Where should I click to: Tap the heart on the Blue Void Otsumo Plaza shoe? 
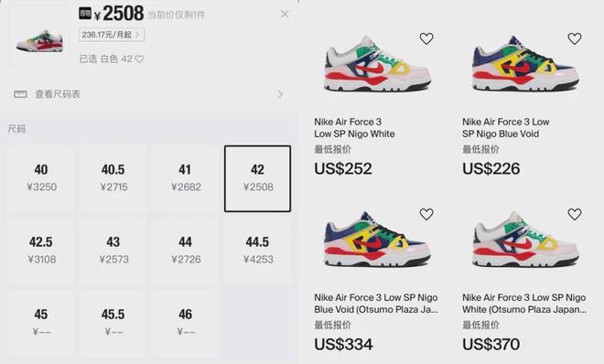[x=426, y=214]
